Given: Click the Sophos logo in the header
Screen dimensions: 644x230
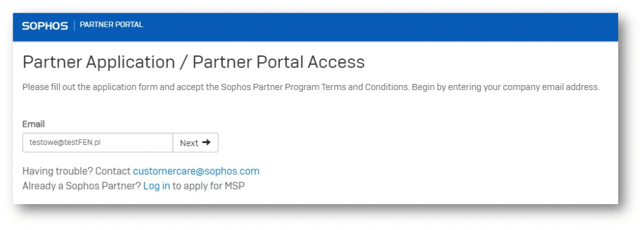Looking at the screenshot, I should coord(45,26).
